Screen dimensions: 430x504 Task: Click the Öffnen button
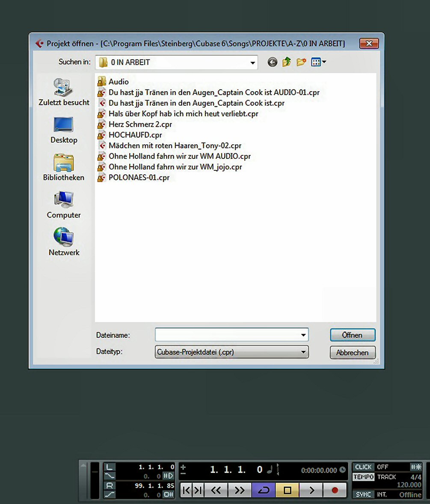point(352,335)
